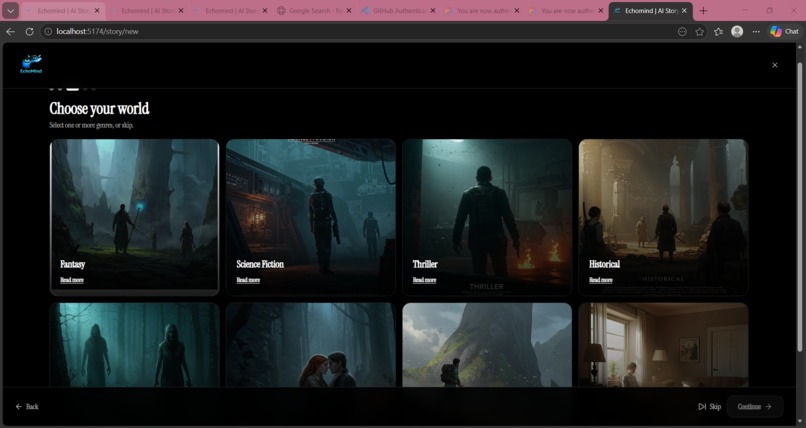The height and width of the screenshot is (428, 806).
Task: Open a new browser tab
Action: [703, 10]
